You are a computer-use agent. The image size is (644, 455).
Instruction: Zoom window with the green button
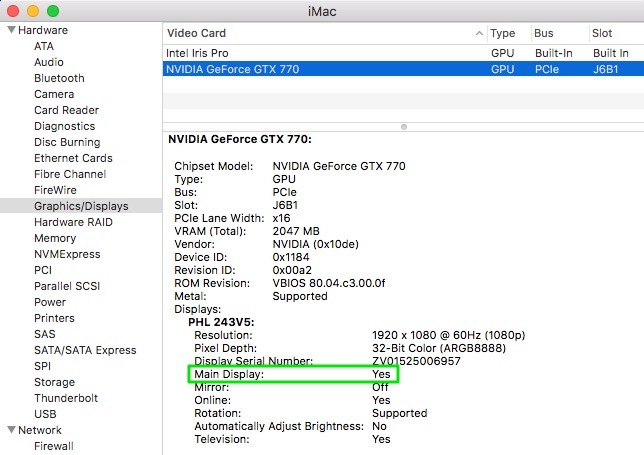point(53,11)
